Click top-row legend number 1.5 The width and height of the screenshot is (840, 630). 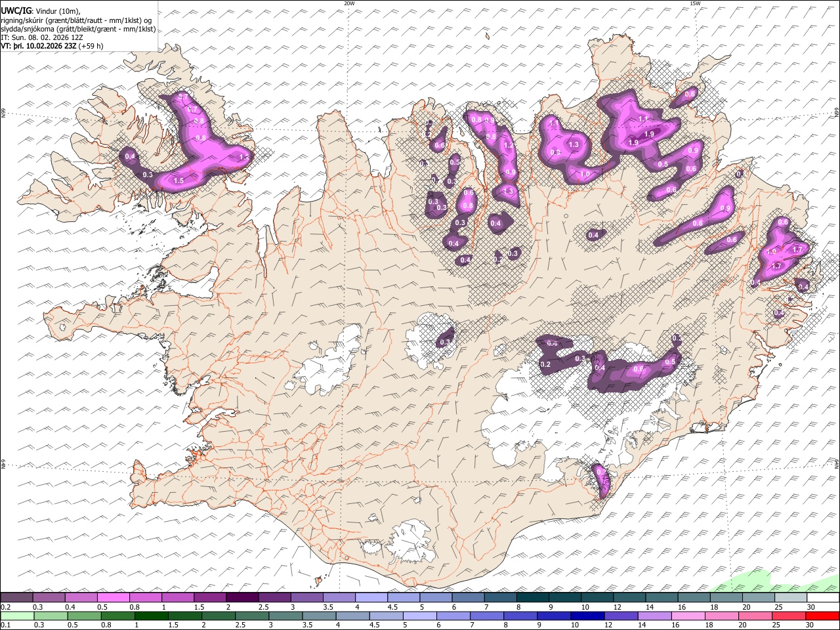199,607
